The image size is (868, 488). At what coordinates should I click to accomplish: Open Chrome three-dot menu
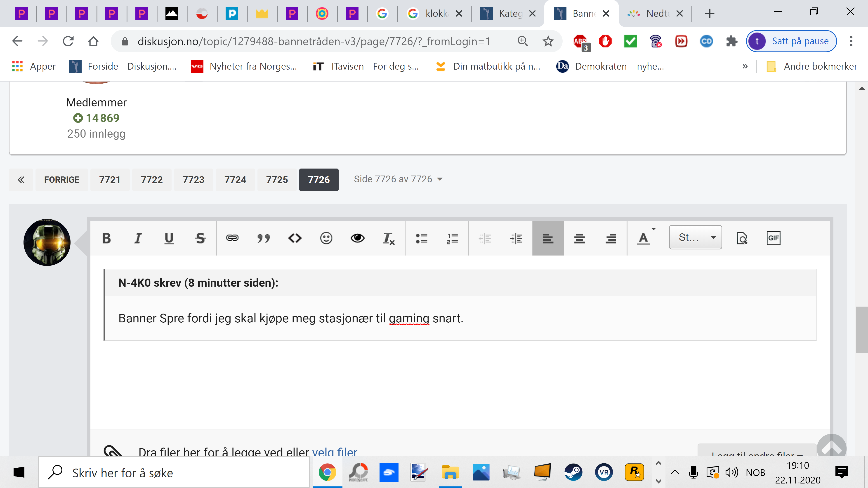coord(851,41)
